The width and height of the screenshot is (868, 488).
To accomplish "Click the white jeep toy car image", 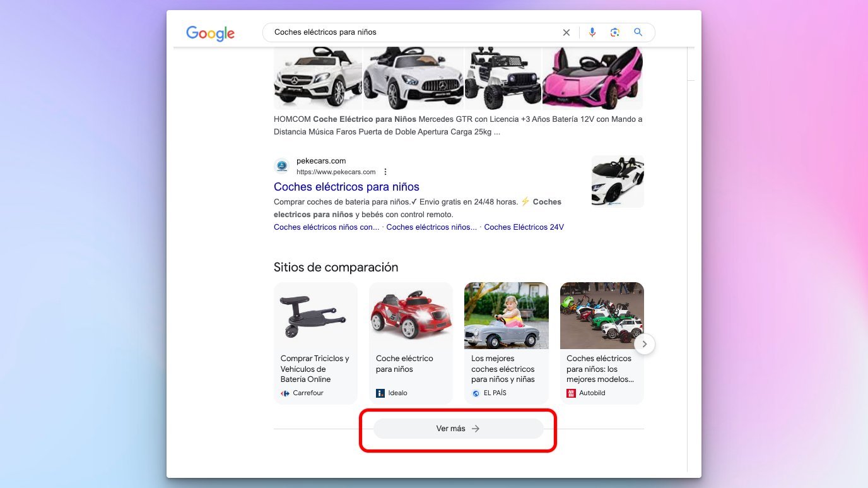I will tap(503, 78).
